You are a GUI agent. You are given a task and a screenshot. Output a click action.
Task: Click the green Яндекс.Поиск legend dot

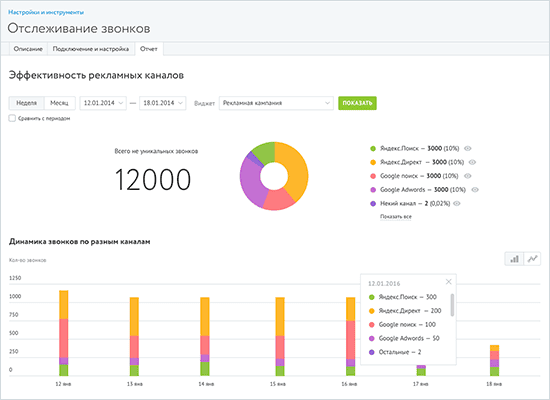[373, 148]
